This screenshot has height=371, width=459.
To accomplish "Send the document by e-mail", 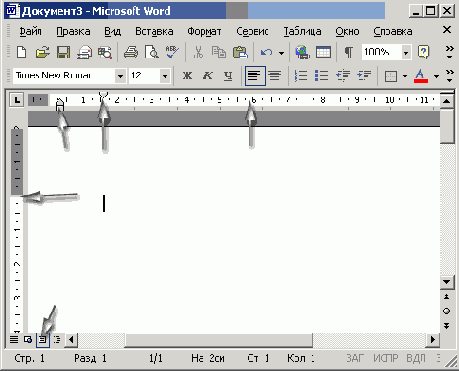I will click(84, 52).
